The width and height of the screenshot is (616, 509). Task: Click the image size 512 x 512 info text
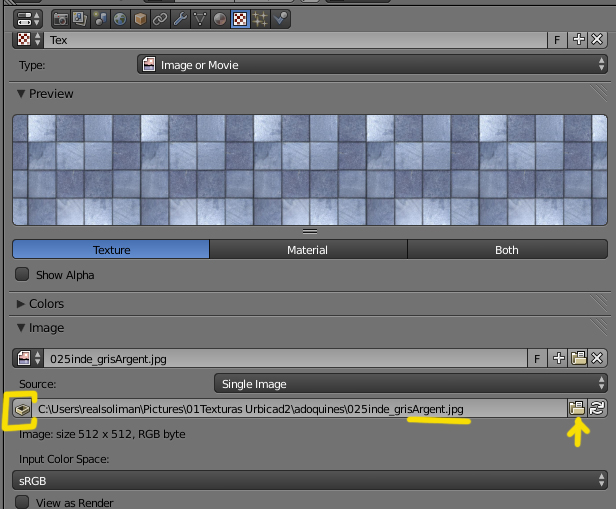coord(102,434)
